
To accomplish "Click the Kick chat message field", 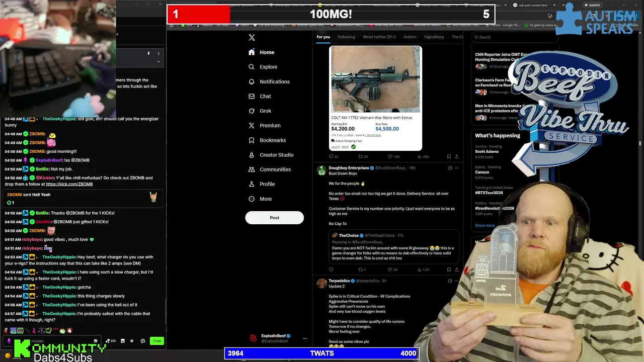I will tap(53, 341).
